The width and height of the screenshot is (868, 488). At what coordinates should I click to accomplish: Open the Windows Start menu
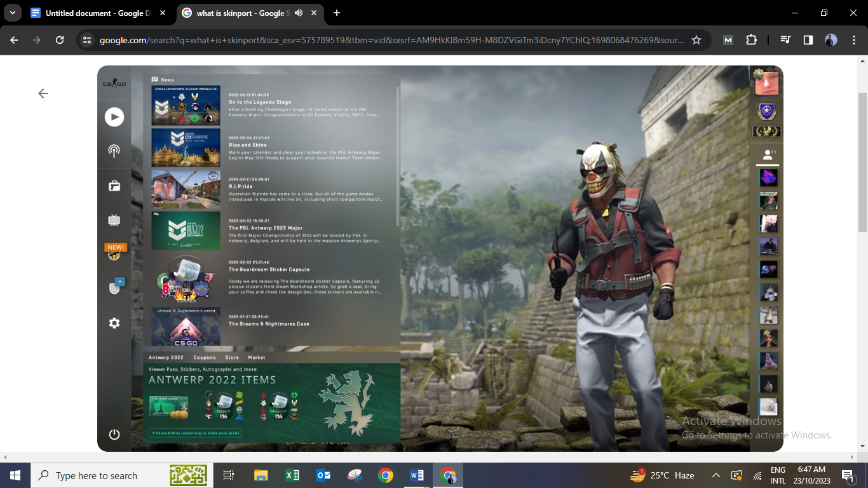[15, 475]
